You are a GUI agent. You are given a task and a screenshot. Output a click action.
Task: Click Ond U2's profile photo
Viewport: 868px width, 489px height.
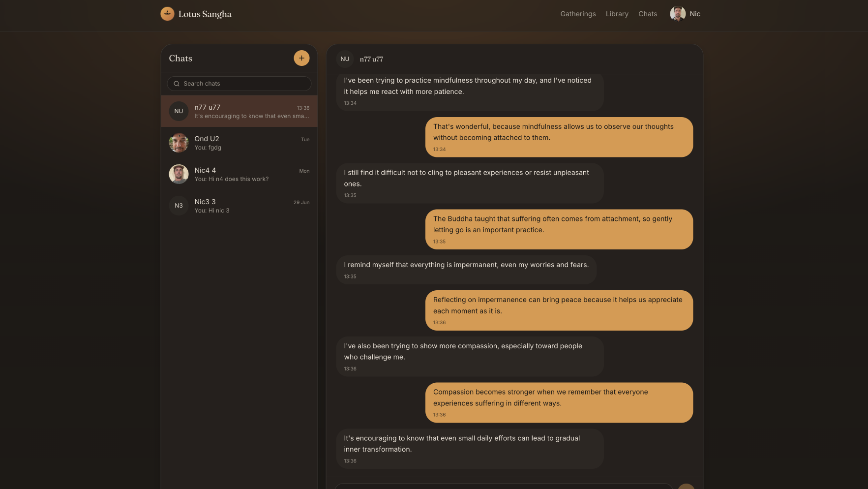pos(179,143)
